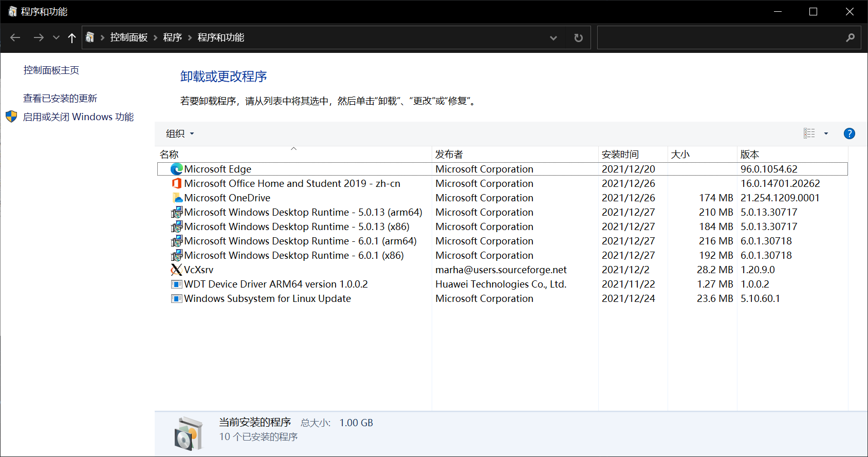Click the WDT Device Driver icon
Viewport: 868px width, 457px height.
(x=177, y=284)
